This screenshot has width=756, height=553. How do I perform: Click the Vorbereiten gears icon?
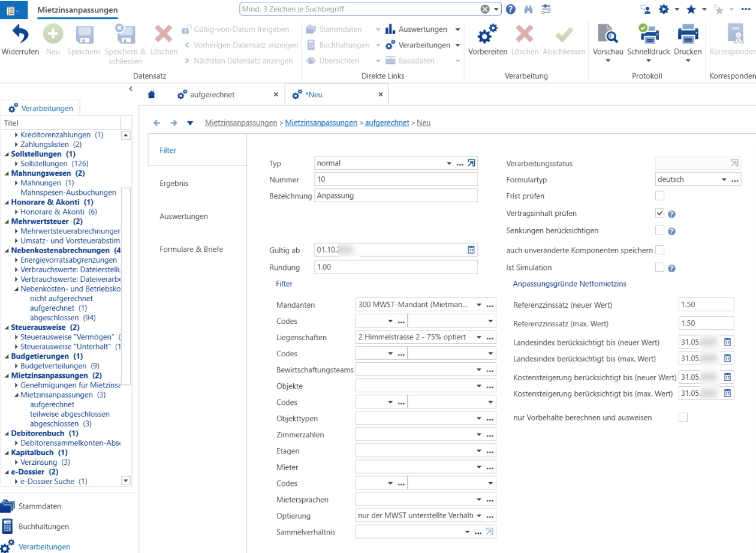[x=487, y=34]
